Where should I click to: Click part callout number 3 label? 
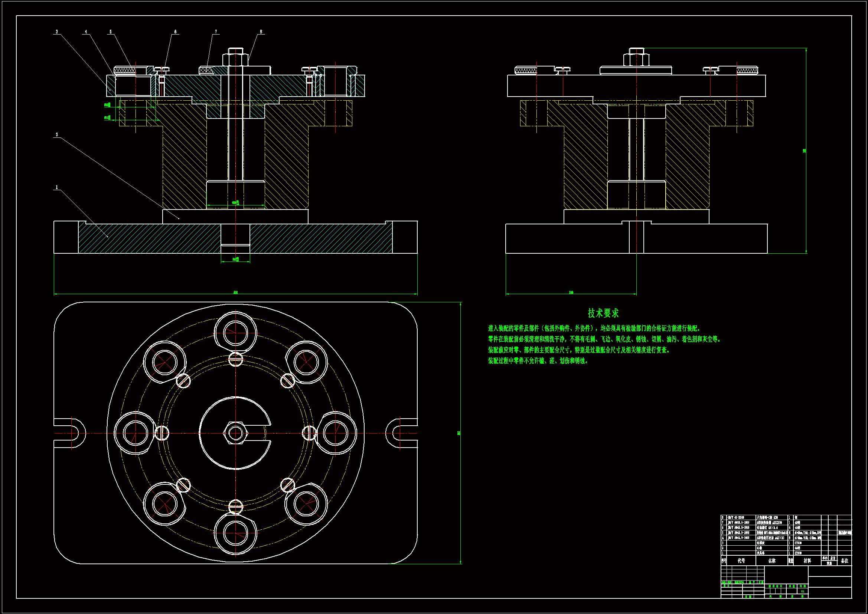(x=57, y=32)
